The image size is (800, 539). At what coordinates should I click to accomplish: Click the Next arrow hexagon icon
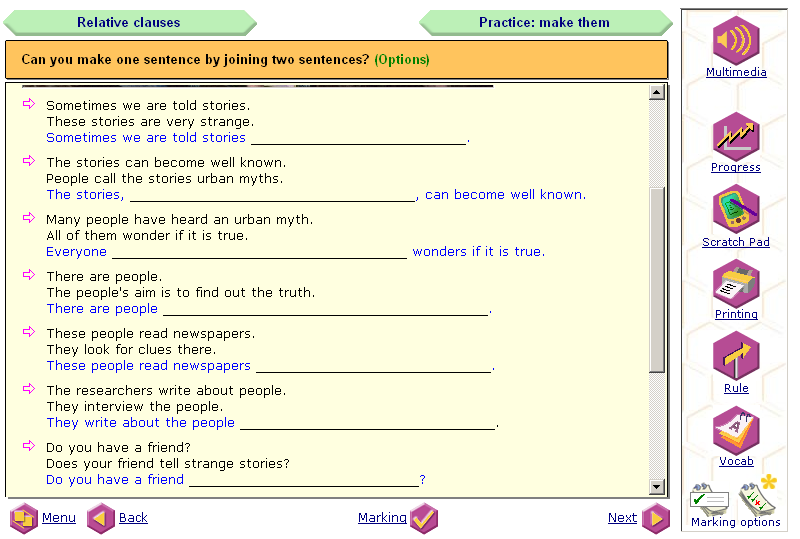[656, 519]
